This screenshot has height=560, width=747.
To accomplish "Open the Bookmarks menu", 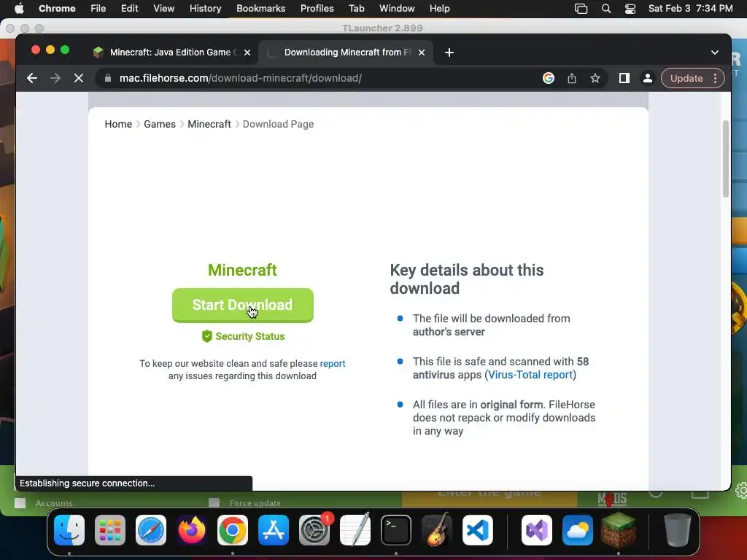I will click(x=260, y=9).
